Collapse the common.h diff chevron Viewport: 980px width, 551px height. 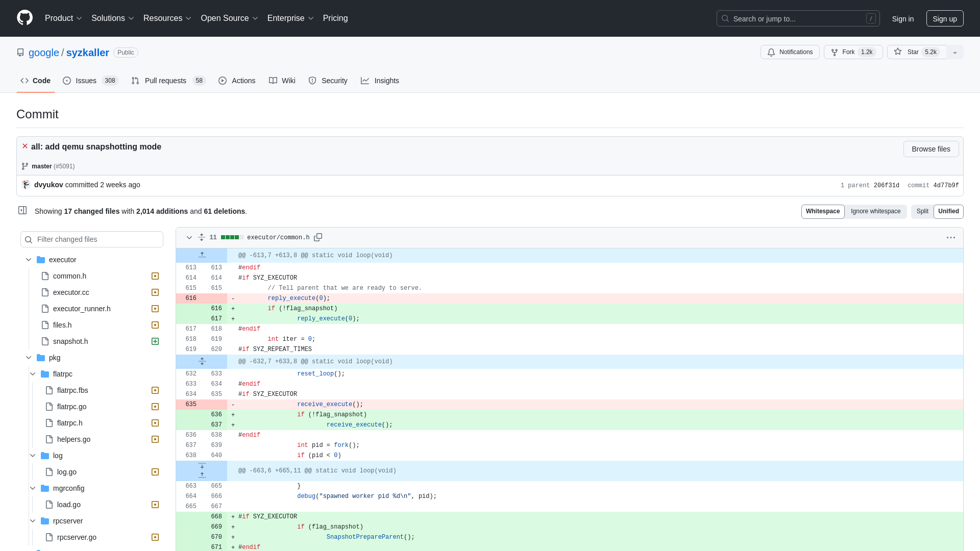(x=189, y=237)
